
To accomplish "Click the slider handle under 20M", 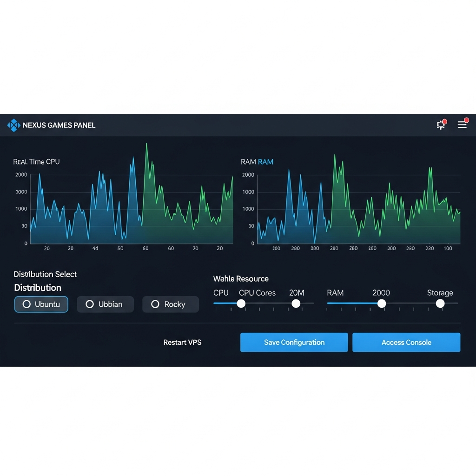I will point(296,304).
